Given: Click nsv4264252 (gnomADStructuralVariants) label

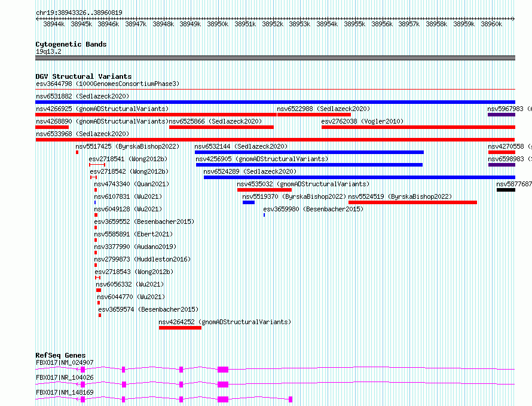Looking at the screenshot, I should [x=225, y=322].
